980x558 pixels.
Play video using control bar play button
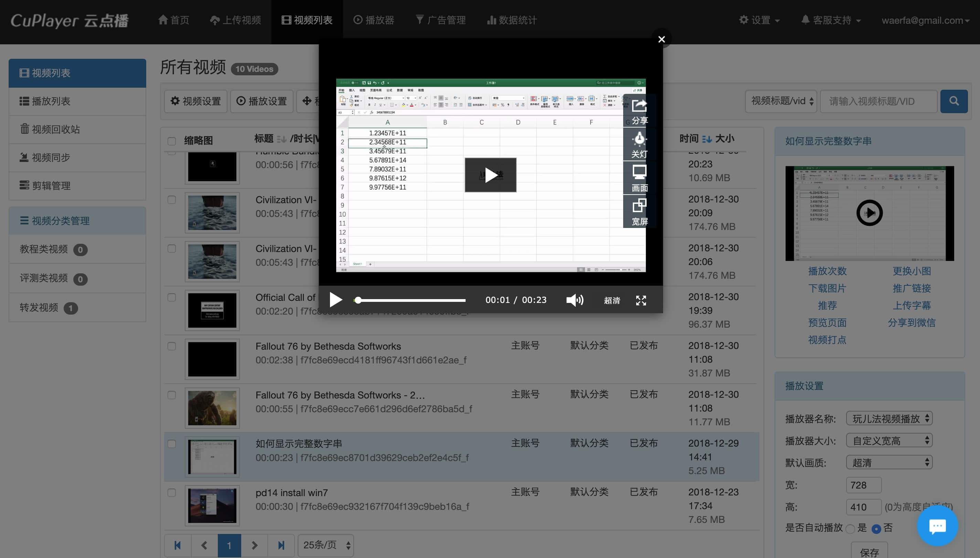335,300
